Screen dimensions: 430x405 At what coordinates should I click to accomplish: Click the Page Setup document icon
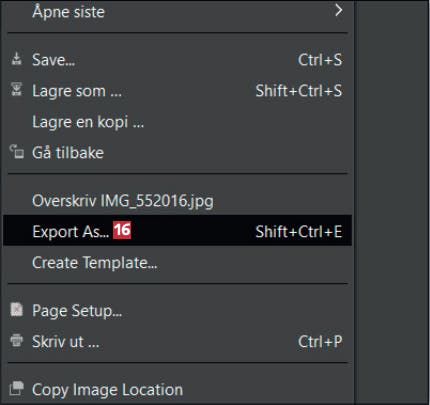pyautogui.click(x=16, y=309)
